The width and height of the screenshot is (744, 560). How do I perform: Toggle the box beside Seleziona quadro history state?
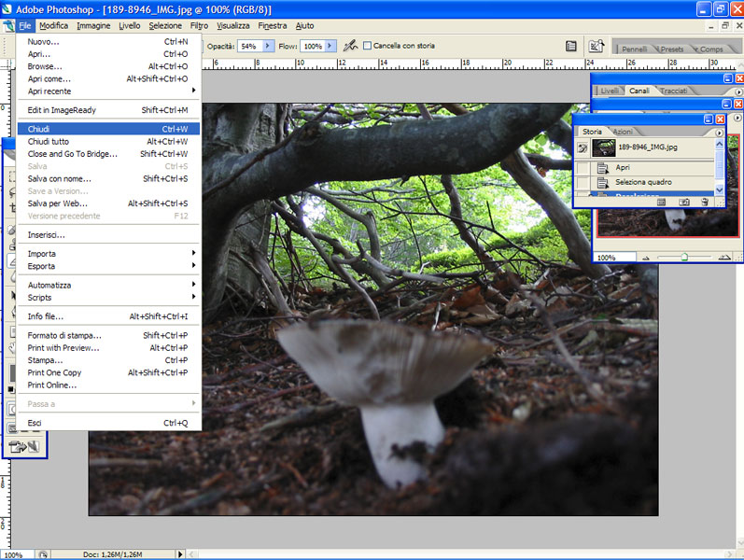(583, 182)
